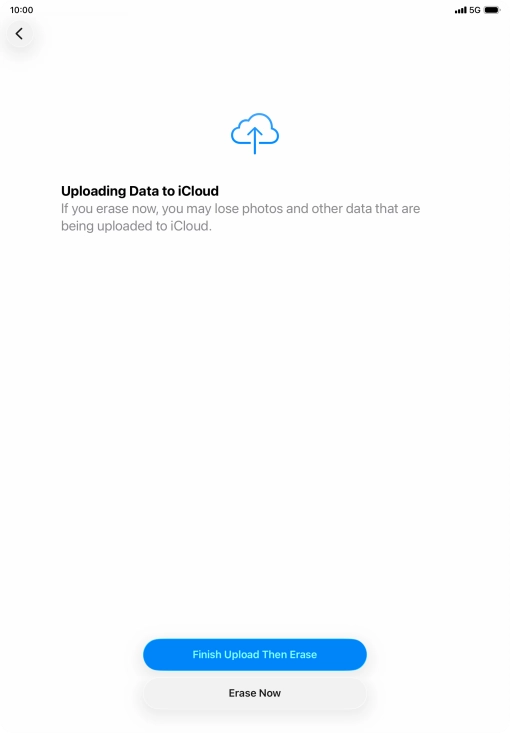Go back using the chevron arrow
The width and height of the screenshot is (510, 733).
pyautogui.click(x=19, y=34)
